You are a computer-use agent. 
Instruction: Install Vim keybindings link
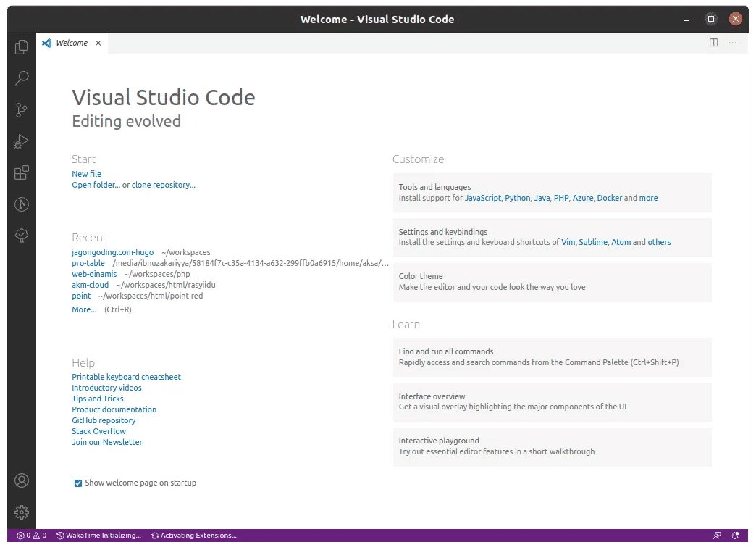568,242
